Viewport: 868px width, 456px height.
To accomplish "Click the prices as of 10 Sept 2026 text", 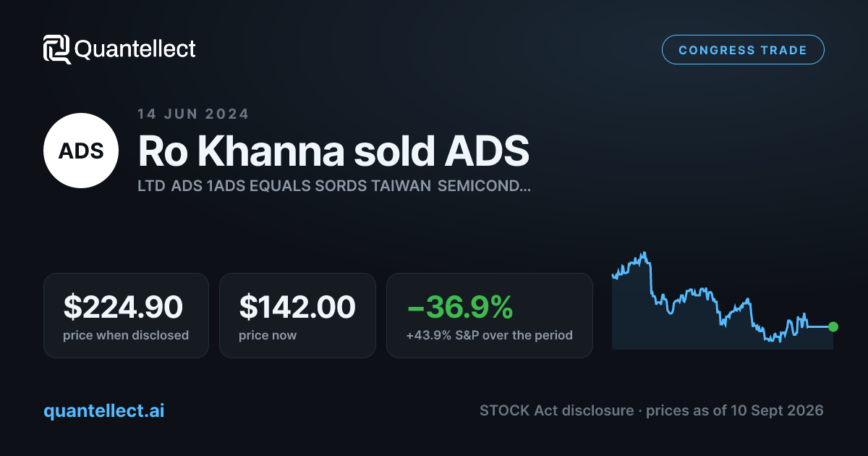I will [735, 410].
